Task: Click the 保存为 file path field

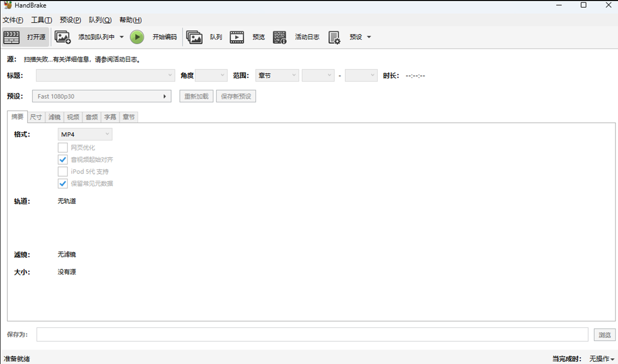Action: (x=312, y=335)
